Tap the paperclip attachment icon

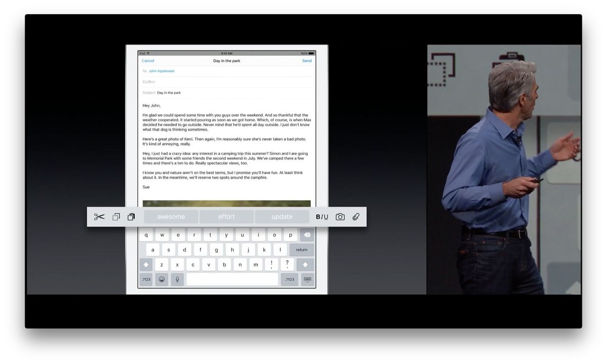356,217
